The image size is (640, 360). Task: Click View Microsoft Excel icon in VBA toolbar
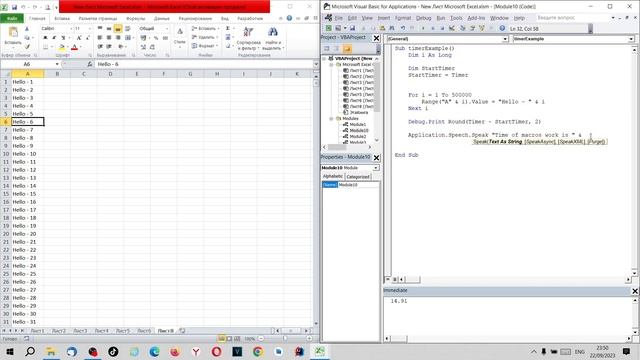point(329,28)
